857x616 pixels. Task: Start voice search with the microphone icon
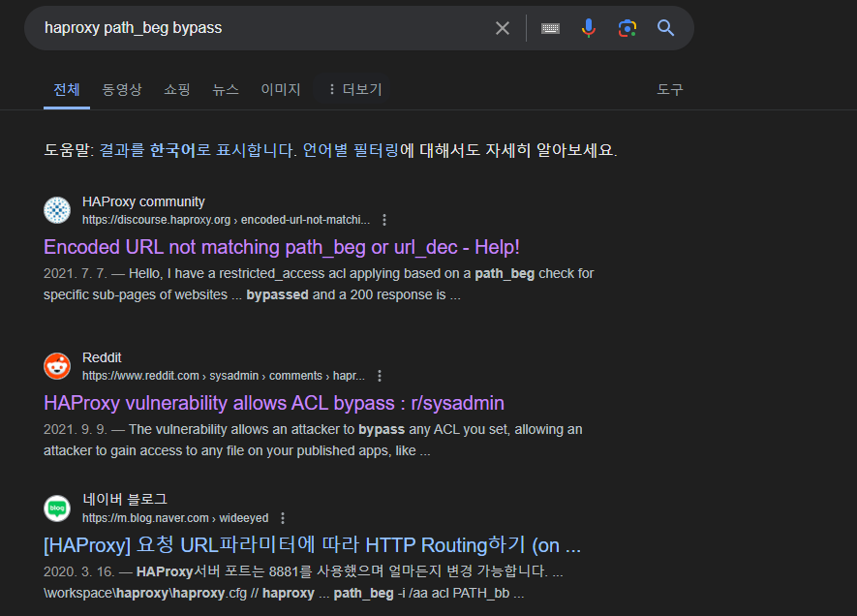[x=589, y=28]
